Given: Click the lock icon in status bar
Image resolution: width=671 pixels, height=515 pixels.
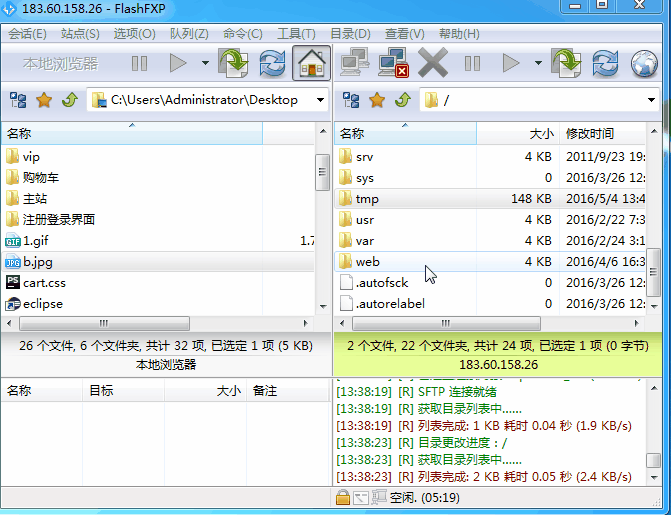Looking at the screenshot, I should click(343, 497).
